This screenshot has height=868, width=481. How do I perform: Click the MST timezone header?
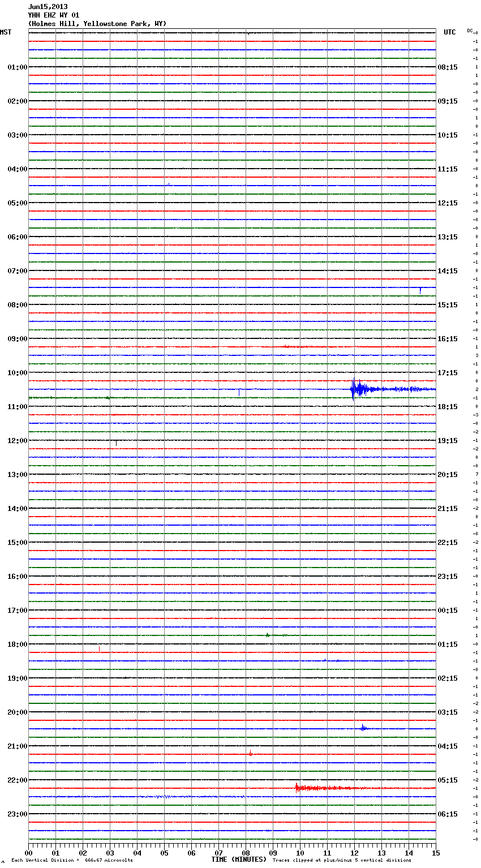6,32
